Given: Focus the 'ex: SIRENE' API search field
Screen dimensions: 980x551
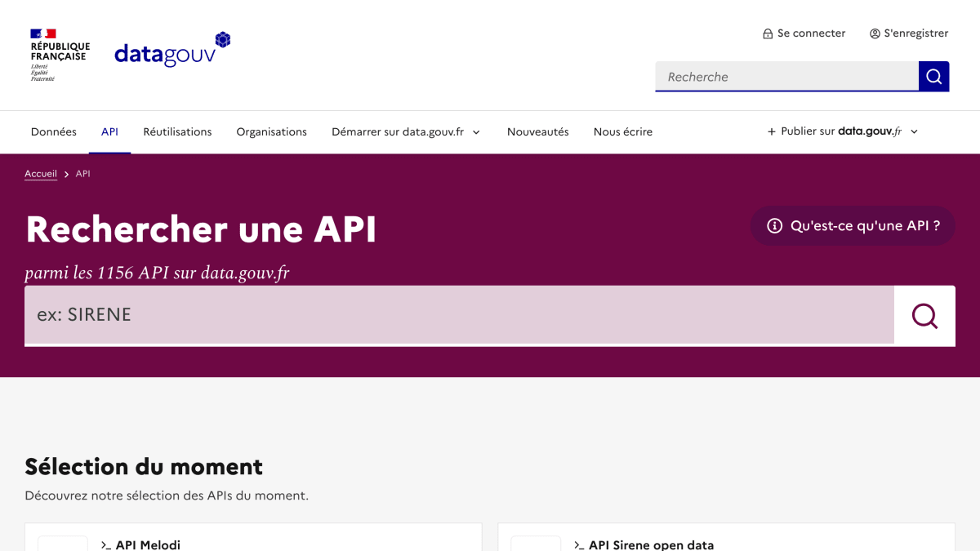Looking at the screenshot, I should click(459, 315).
